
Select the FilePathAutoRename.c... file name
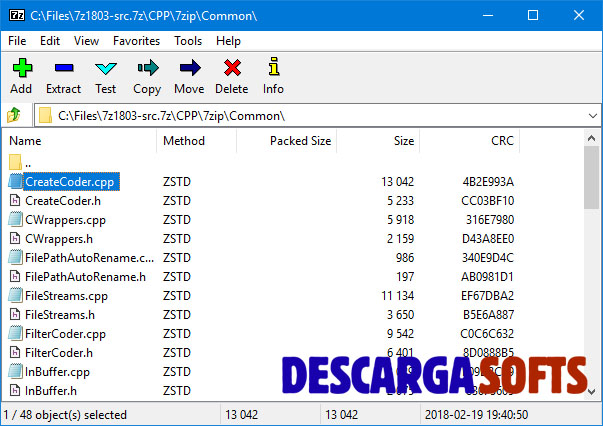pyautogui.click(x=90, y=258)
